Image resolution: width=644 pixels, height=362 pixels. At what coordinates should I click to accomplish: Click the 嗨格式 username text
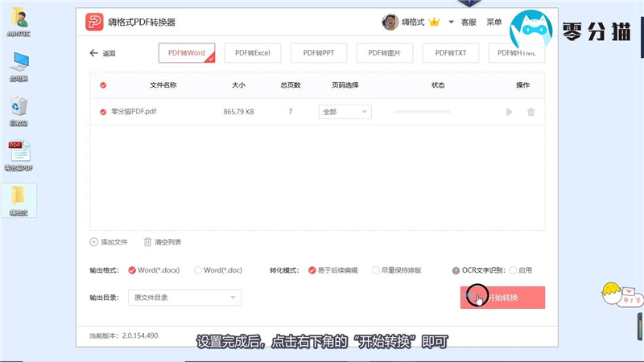pyautogui.click(x=413, y=23)
